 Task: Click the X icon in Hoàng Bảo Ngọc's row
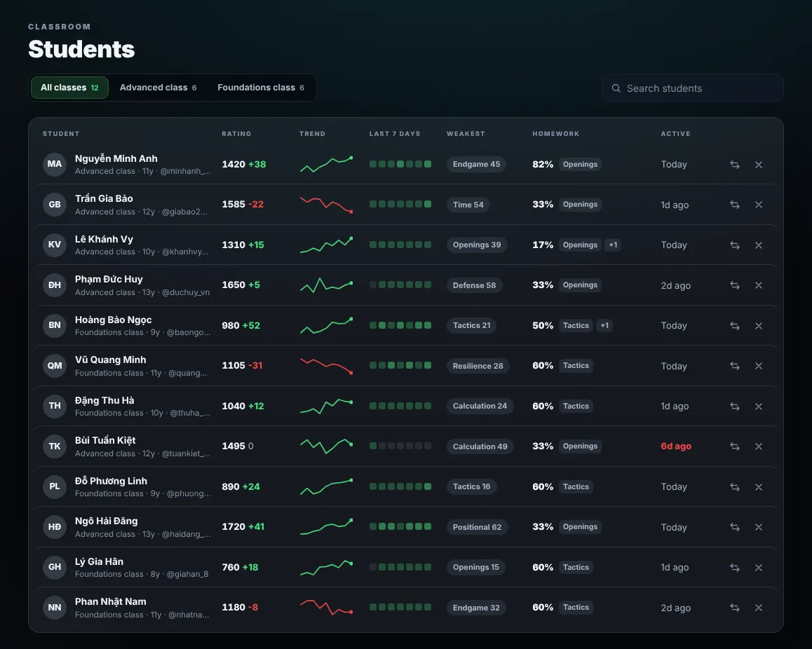[x=758, y=325]
